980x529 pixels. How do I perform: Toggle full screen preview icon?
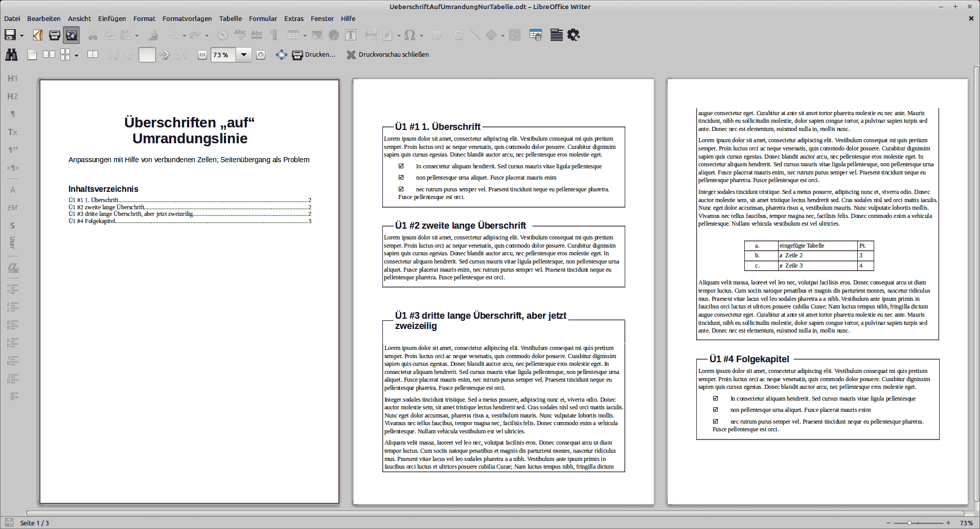coord(282,55)
